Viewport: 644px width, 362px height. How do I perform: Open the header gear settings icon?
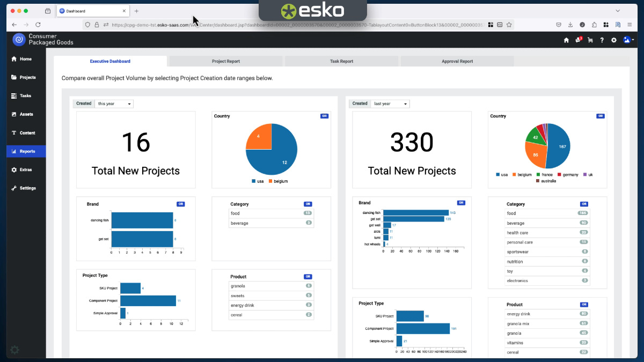614,40
